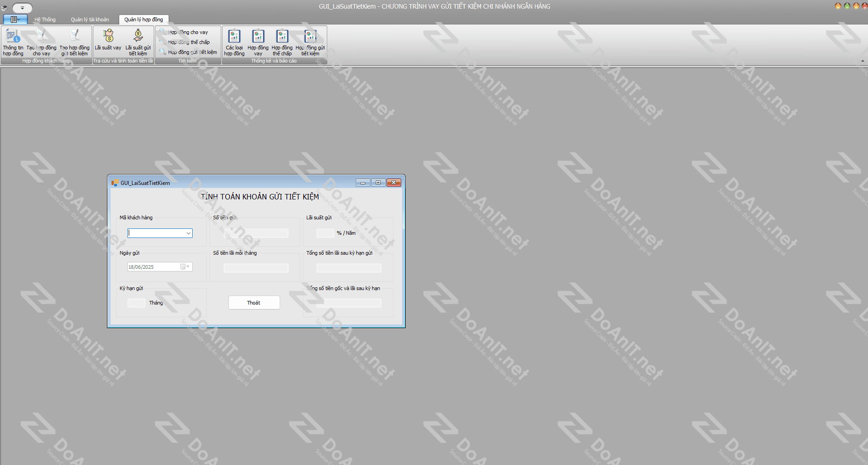Open Lãi suất gửi tiết kiệm tool
868x465 pixels.
(138, 42)
